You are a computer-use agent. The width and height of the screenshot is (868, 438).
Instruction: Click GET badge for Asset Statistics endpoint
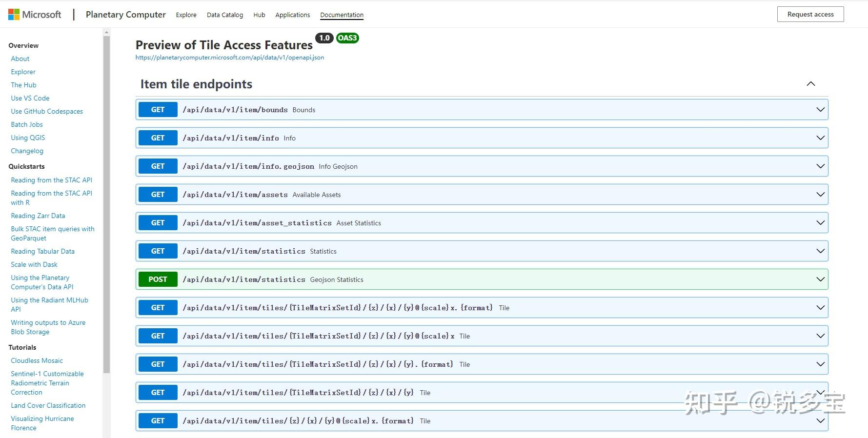(158, 223)
